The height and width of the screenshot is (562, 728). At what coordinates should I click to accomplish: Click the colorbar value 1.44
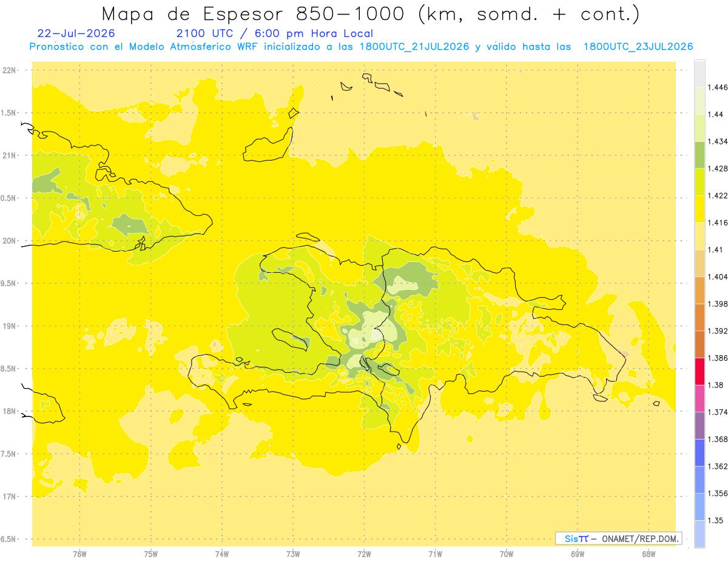point(716,115)
